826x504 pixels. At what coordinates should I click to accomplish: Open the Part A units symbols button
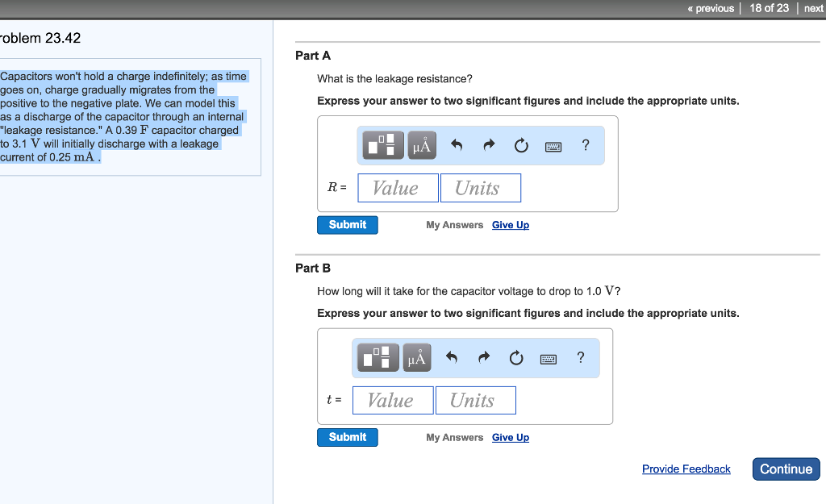(422, 145)
